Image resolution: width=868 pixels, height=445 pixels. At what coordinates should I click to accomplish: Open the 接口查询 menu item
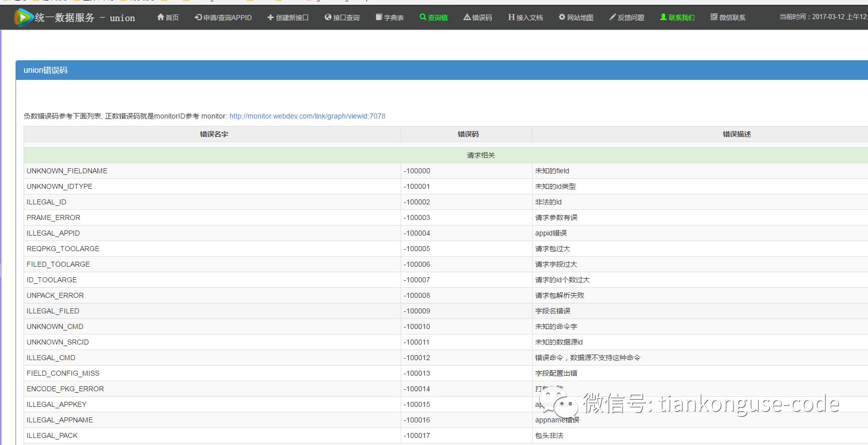342,18
